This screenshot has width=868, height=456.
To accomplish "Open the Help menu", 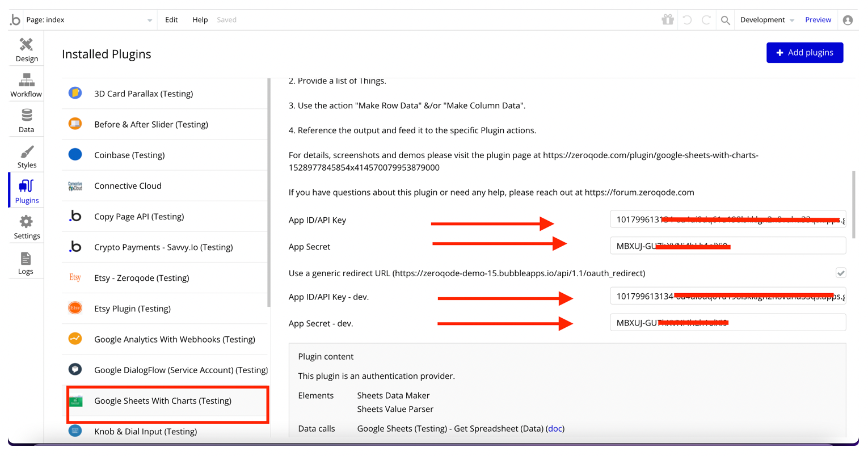I will (x=200, y=20).
